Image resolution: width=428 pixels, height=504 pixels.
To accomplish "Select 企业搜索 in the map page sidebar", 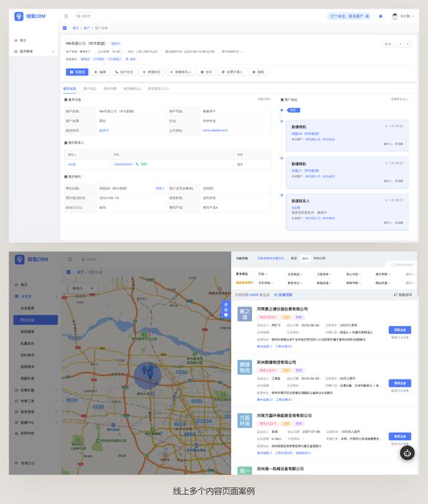I will (27, 308).
